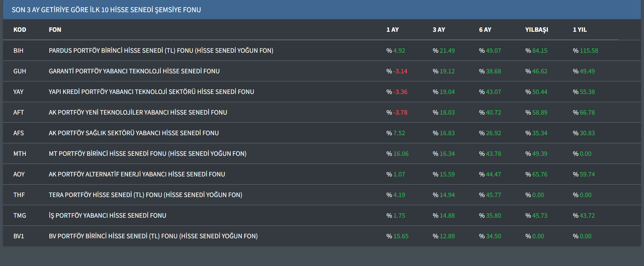644x266 pixels.
Task: Sort funds by 1 AY column header
Action: coord(392,30)
